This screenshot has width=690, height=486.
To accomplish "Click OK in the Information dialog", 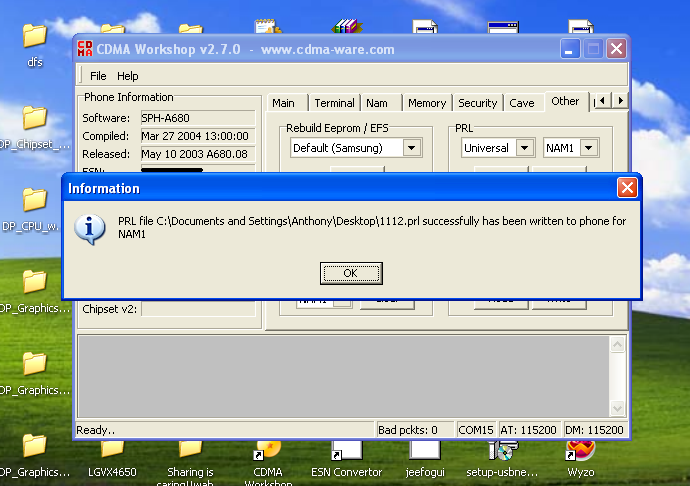I will (351, 273).
